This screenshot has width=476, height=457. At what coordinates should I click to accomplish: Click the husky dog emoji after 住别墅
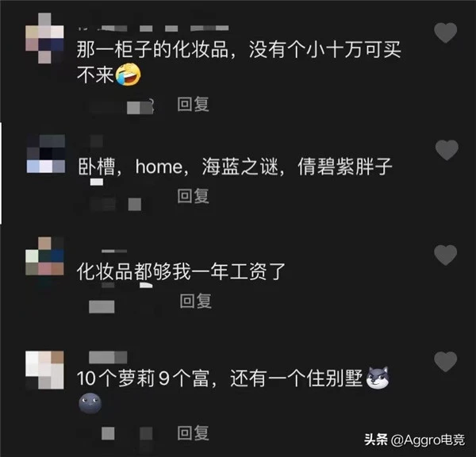tap(378, 378)
